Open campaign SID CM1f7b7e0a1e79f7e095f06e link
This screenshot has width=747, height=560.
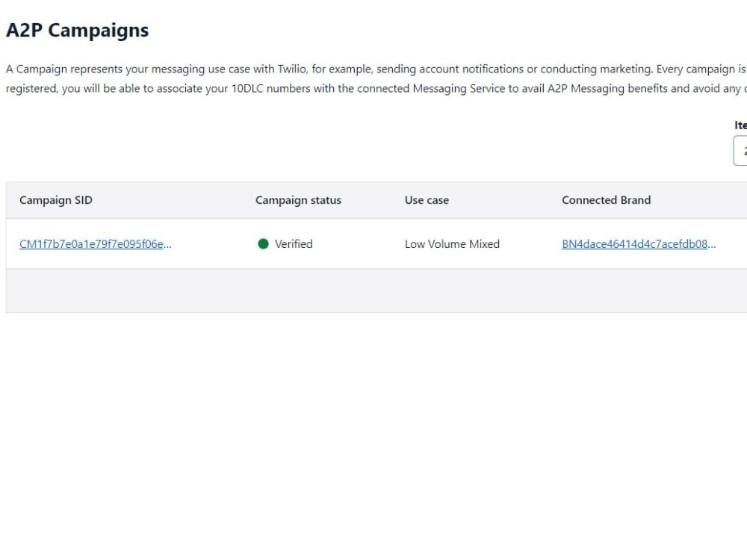pos(96,244)
